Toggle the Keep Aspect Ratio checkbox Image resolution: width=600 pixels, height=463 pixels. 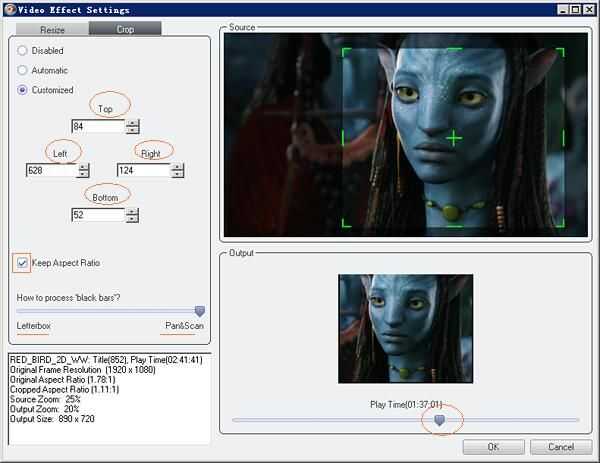pos(22,263)
